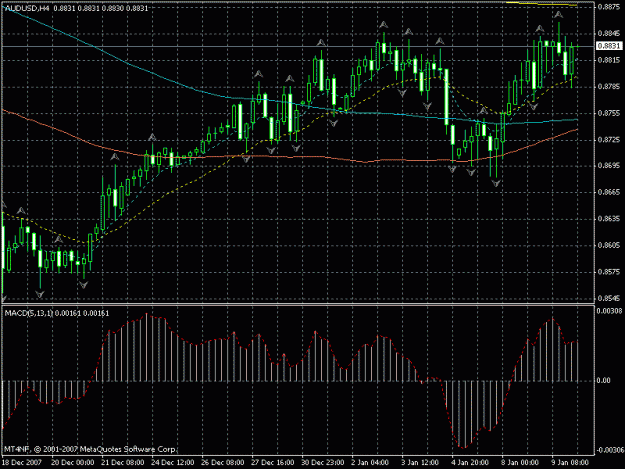This screenshot has width=625, height=469.
Task: Click the 20 Dec 00:00 time label
Action: click(x=73, y=463)
